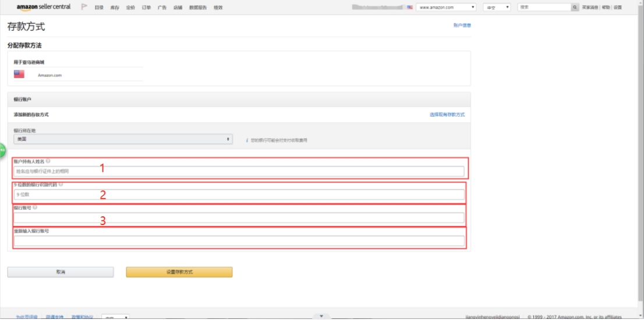
Task: Click the Amazon Seller Central logo
Action: (43, 7)
